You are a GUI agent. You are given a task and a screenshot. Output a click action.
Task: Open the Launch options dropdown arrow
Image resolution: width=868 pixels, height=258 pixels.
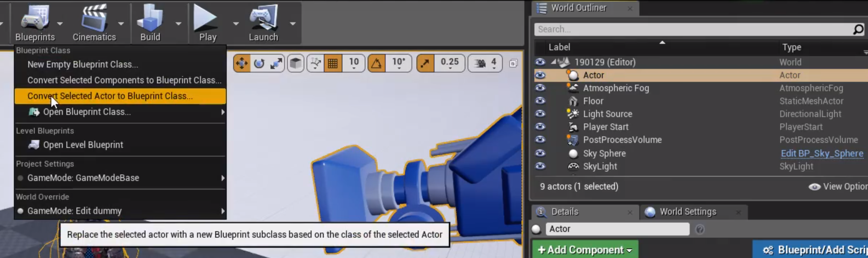coord(292,23)
